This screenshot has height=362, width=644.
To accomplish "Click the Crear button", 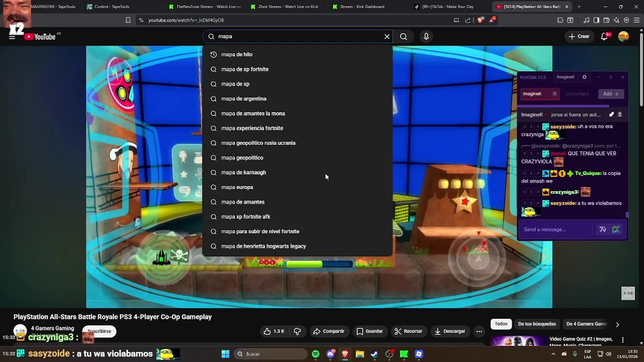I will (579, 37).
